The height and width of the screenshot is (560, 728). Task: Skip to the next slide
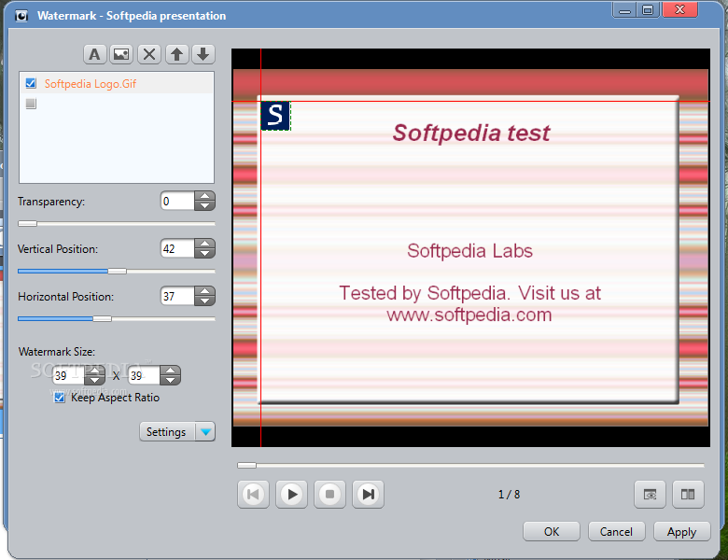pyautogui.click(x=368, y=494)
